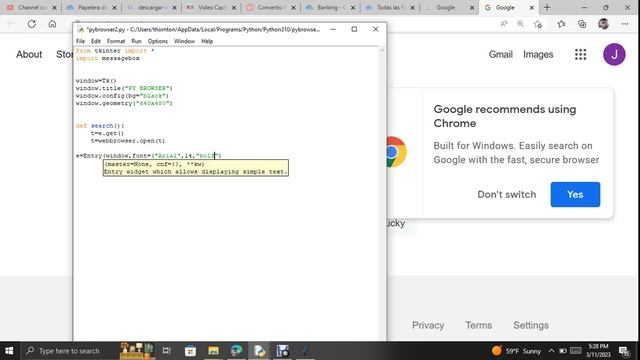Viewport: 640px width, 360px height.
Task: Click the taskbar search box
Action: click(x=69, y=351)
